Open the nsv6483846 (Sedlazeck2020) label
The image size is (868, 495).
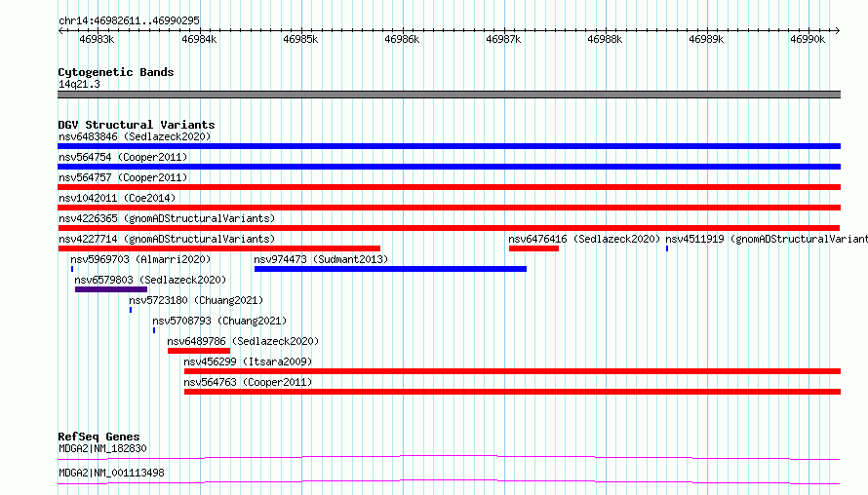click(135, 136)
